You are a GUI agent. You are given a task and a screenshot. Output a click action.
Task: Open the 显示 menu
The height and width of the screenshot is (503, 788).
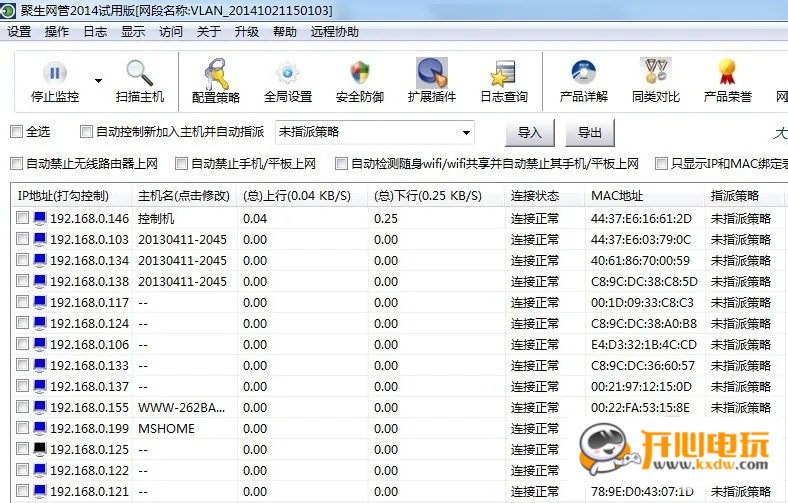(x=133, y=32)
